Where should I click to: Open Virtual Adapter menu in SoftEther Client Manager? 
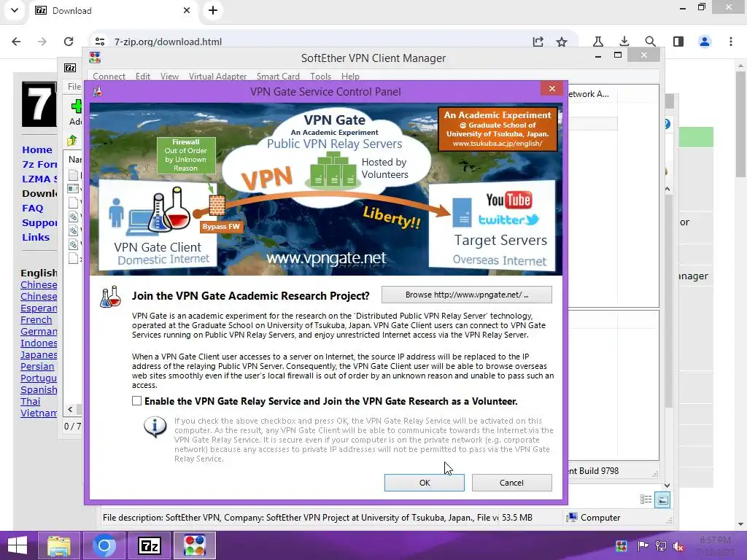217,76
